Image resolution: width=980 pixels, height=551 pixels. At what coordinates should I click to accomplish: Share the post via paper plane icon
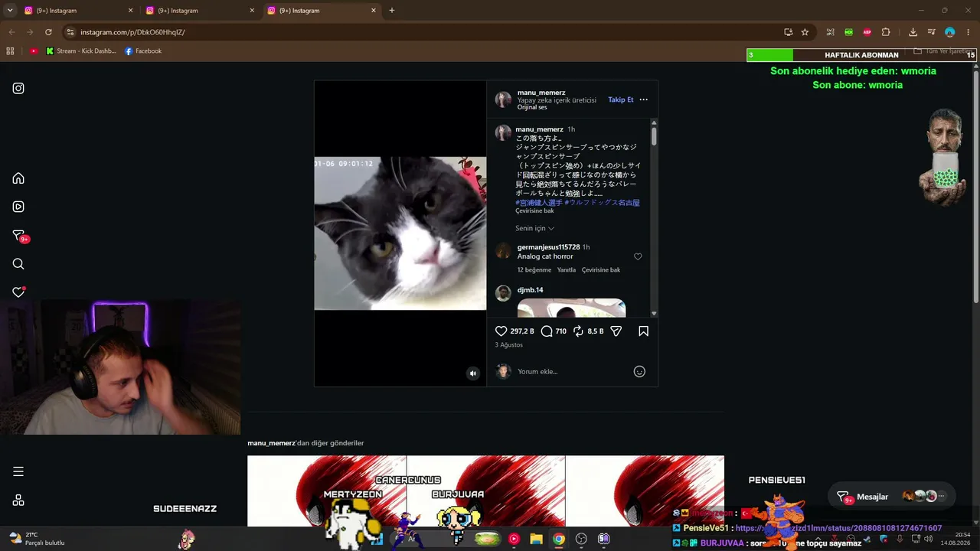point(616,331)
